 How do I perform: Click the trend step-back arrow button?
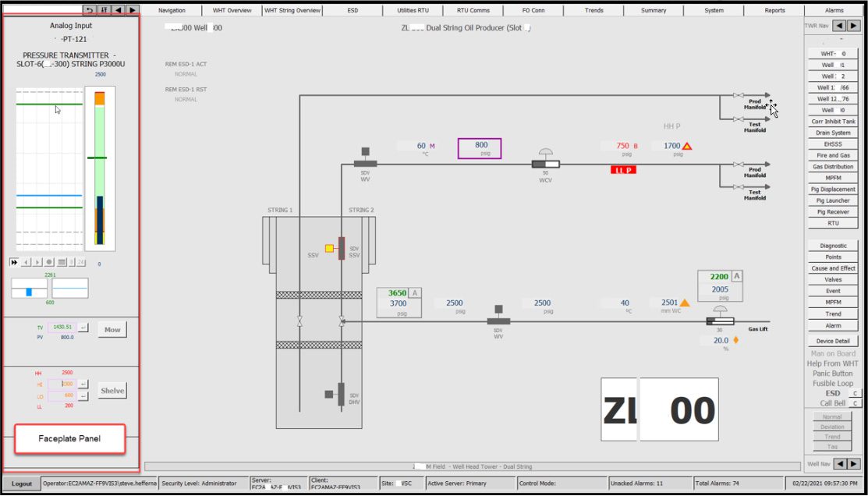[26, 262]
